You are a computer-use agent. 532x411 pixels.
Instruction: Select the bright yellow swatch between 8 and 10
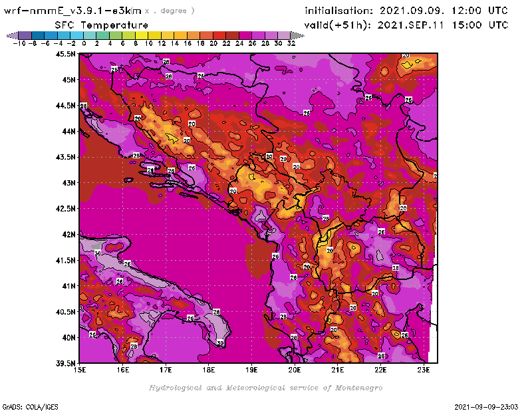142,35
